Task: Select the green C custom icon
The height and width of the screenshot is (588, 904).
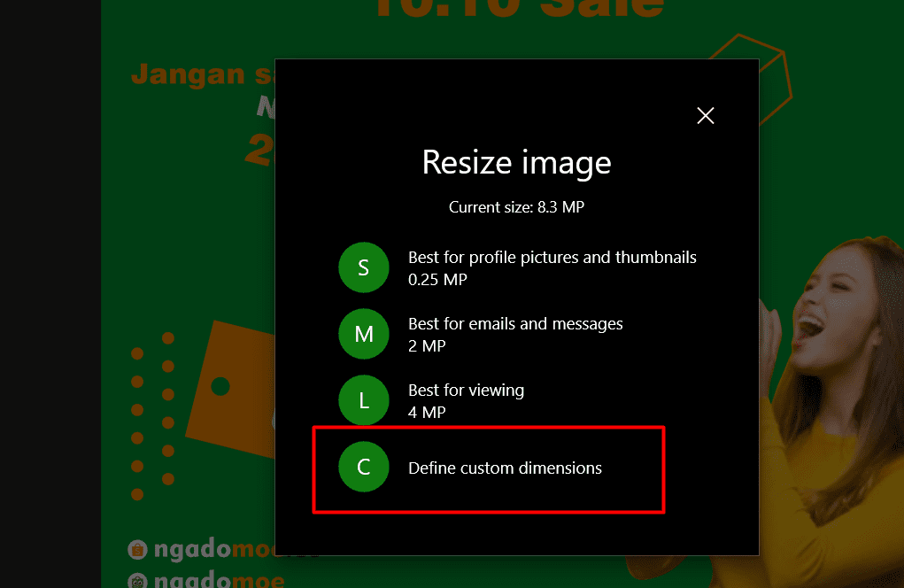Action: (363, 468)
